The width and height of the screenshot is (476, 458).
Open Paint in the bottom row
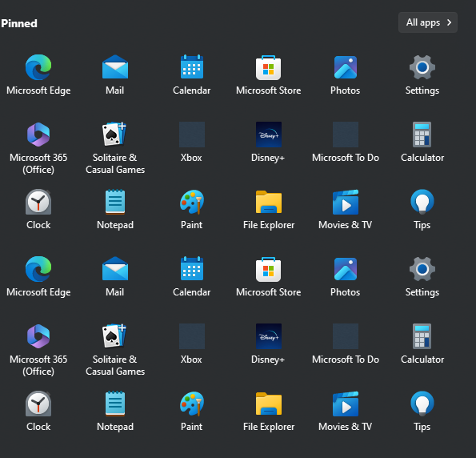(x=192, y=404)
